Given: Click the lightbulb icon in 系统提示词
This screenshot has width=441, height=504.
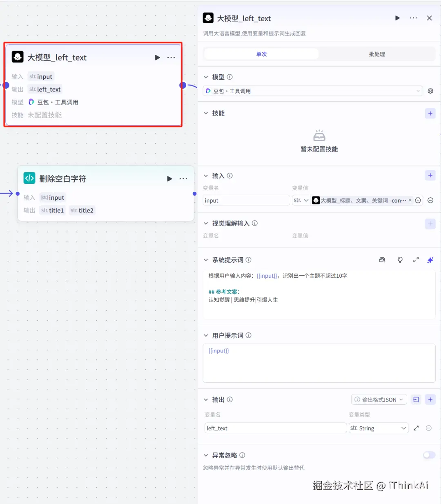Looking at the screenshot, I should pos(400,260).
